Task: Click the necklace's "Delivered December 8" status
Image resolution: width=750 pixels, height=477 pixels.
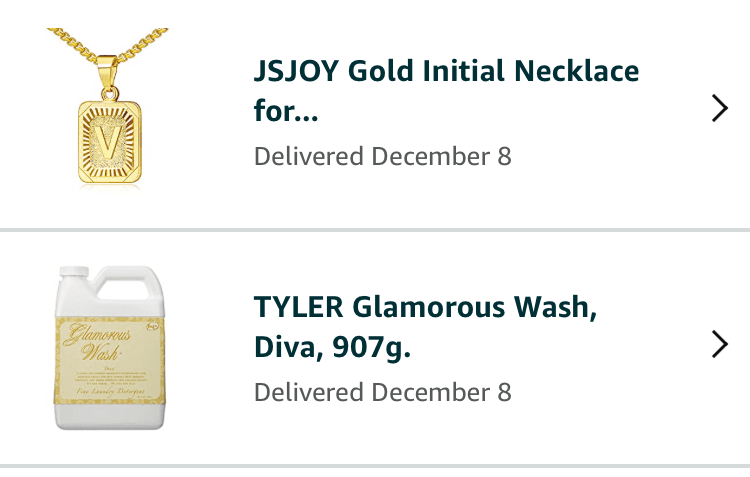Action: point(382,157)
